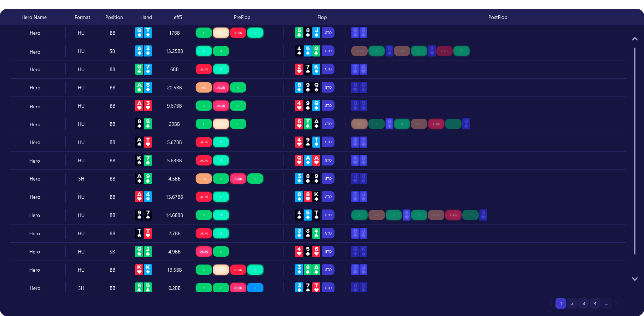Click the blue F fold pill in the 0.2BB row

pos(255,288)
